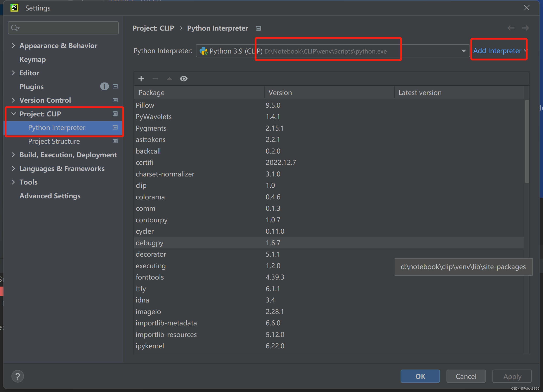This screenshot has width=543, height=392.
Task: Click the project marker icon beside Version Control
Action: [x=115, y=100]
